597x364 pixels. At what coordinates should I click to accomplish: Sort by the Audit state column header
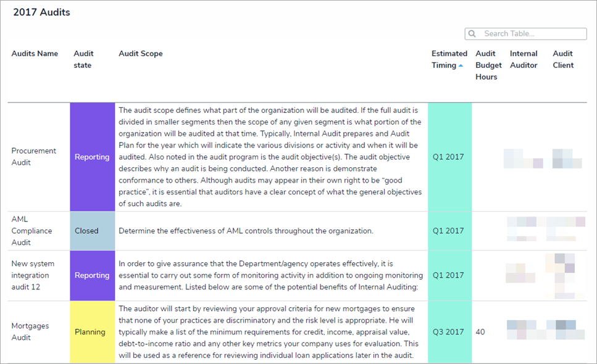pos(83,59)
